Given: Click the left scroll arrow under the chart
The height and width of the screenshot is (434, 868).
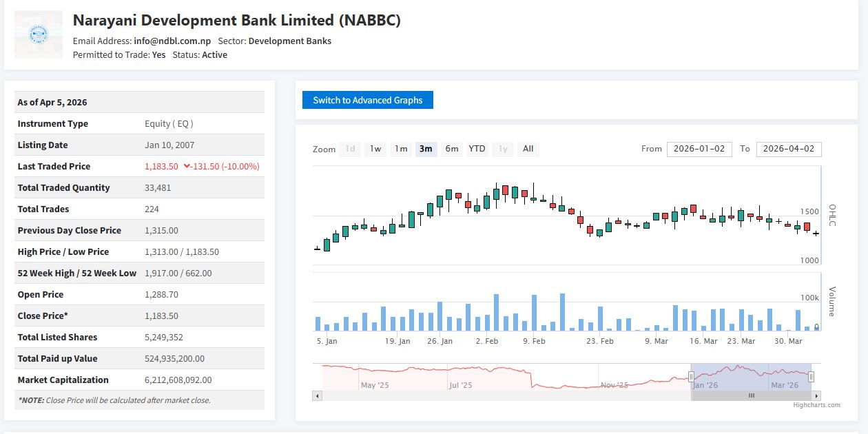Looking at the screenshot, I should click(317, 396).
